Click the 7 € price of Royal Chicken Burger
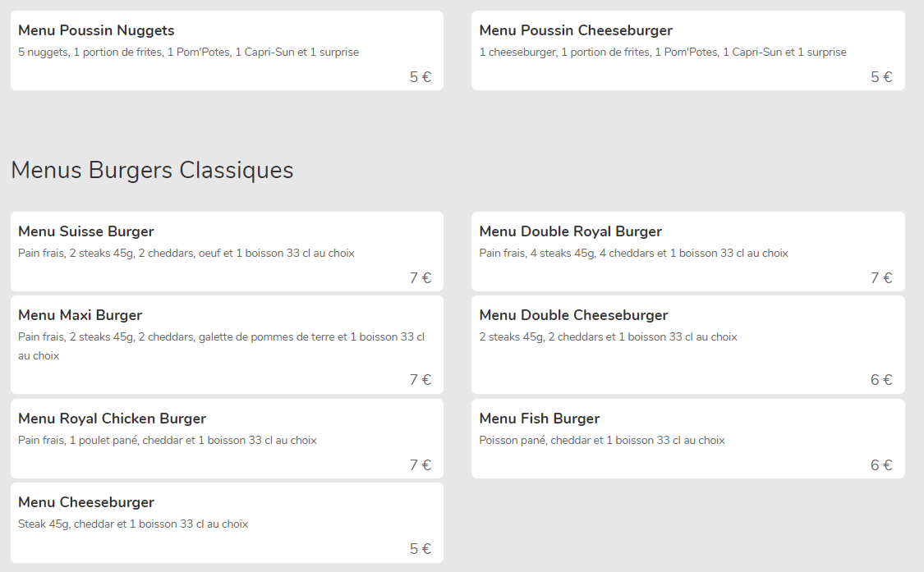Screen dimensions: 924x572 tap(421, 465)
